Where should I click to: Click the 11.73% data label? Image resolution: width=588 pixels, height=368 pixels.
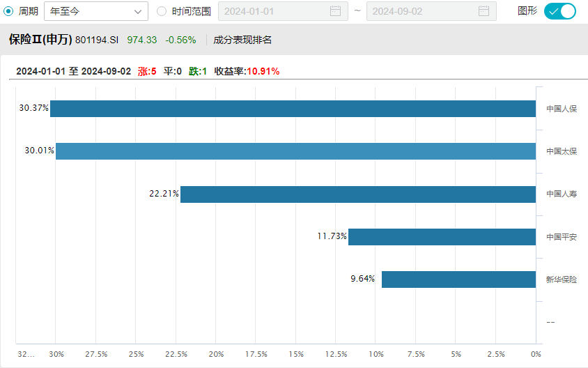[332, 236]
